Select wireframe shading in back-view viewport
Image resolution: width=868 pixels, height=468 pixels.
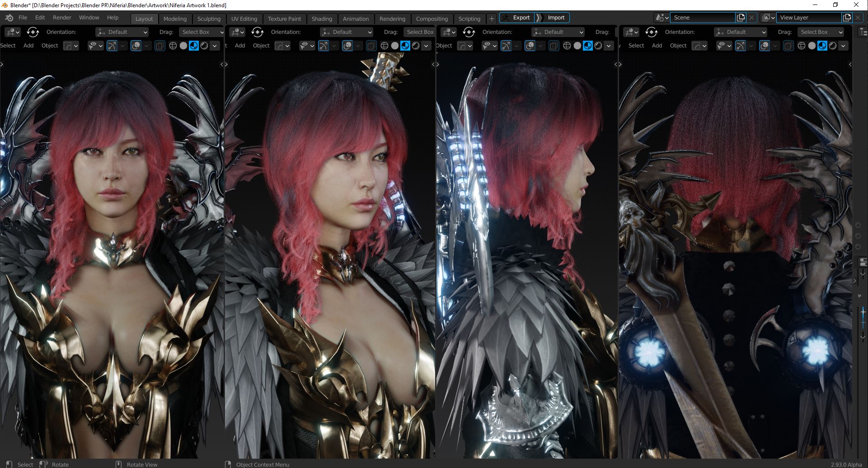[x=802, y=46]
